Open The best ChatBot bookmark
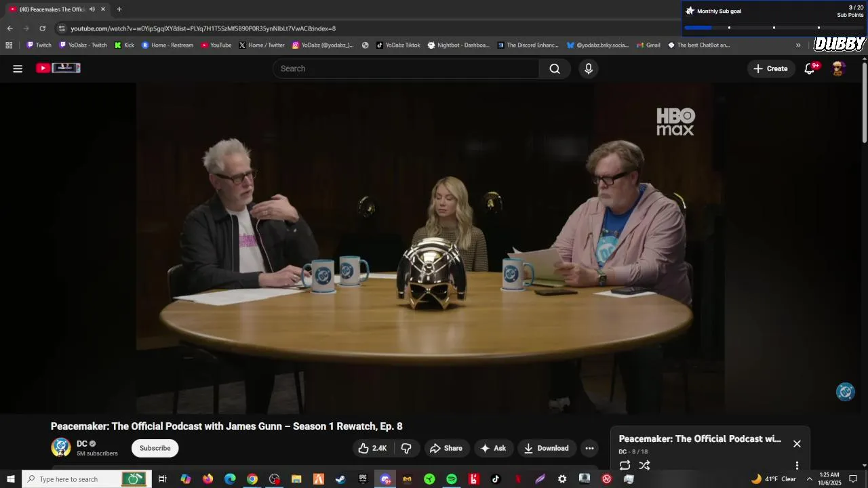 click(x=699, y=45)
